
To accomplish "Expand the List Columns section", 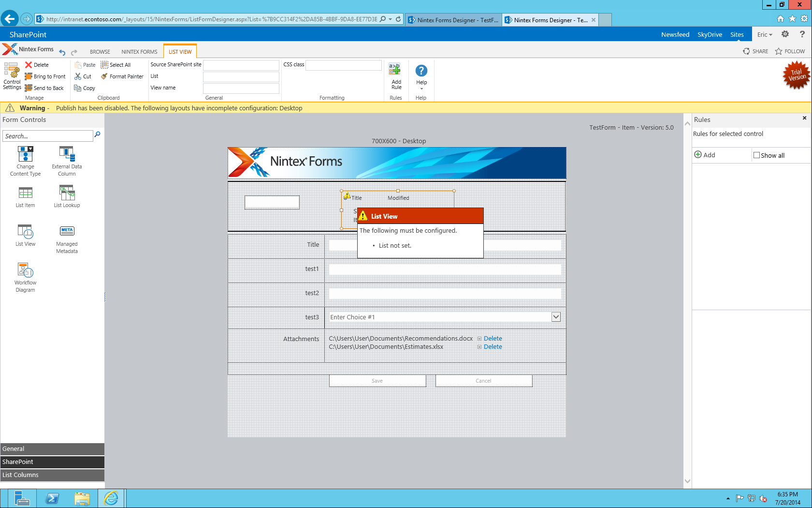I will click(x=52, y=475).
